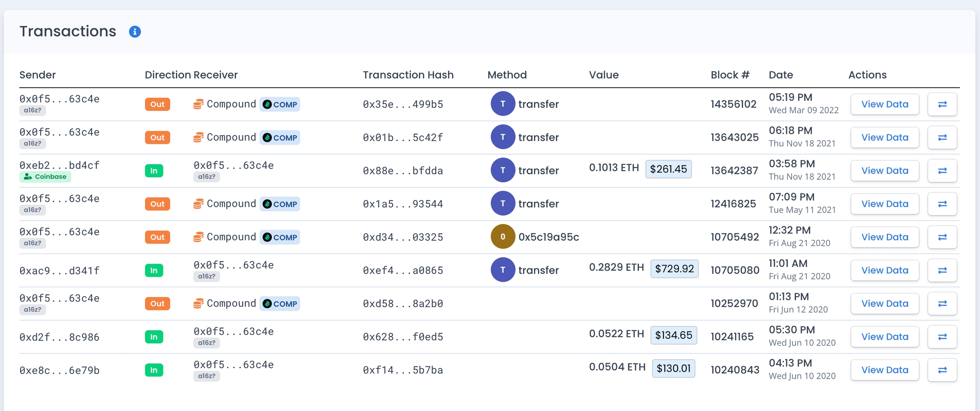
Task: Open View Data for block 13643025
Action: click(884, 137)
